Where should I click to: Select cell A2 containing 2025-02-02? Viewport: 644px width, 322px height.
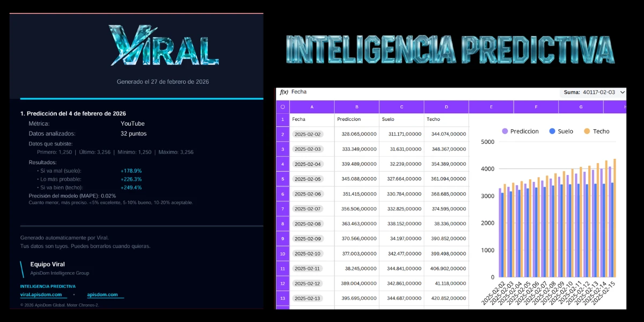coord(308,134)
